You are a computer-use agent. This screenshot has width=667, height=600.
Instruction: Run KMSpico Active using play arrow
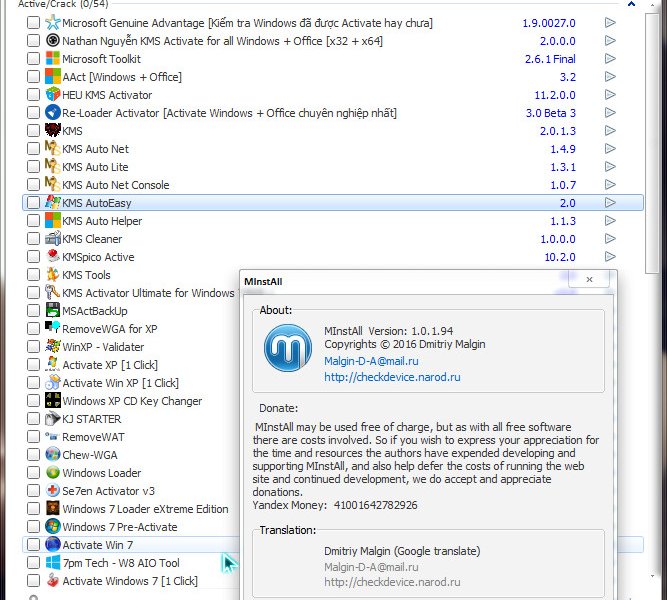pos(610,256)
